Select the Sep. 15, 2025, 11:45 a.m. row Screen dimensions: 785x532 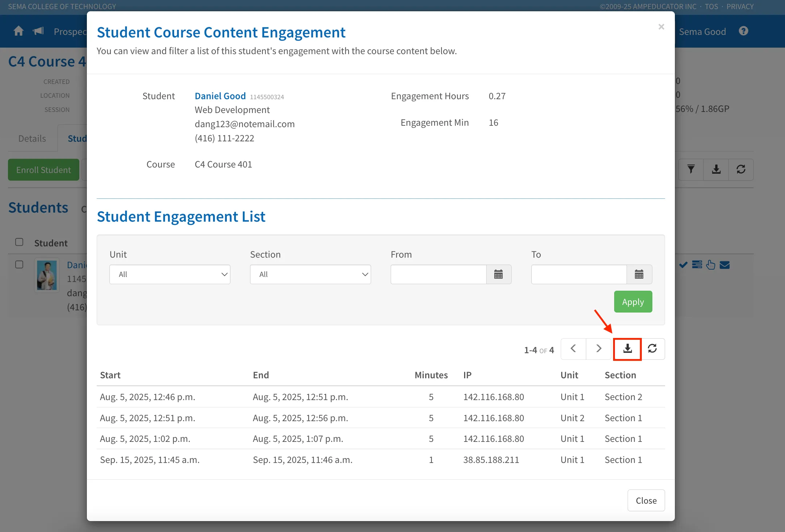tap(381, 460)
